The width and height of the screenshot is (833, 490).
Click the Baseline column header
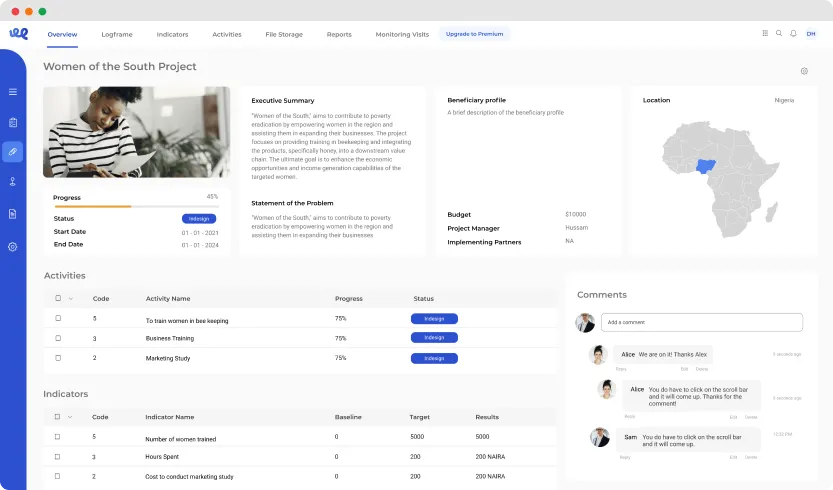(x=348, y=417)
